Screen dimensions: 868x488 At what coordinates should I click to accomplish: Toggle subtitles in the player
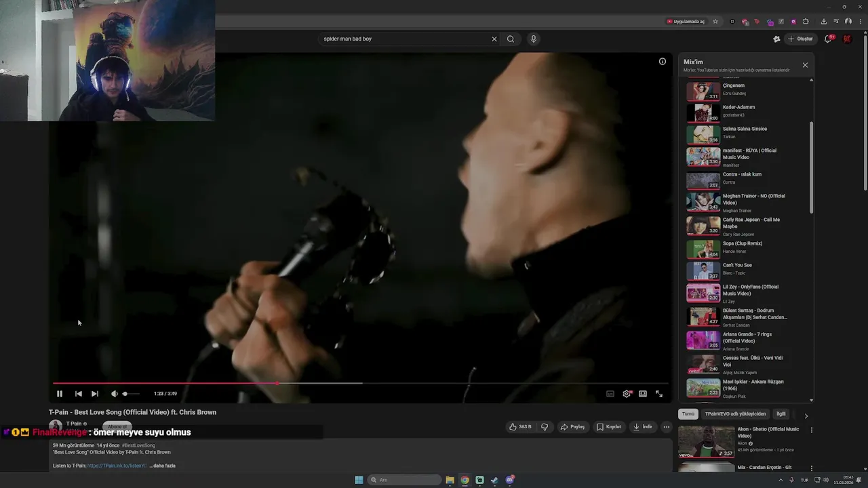[x=610, y=394]
